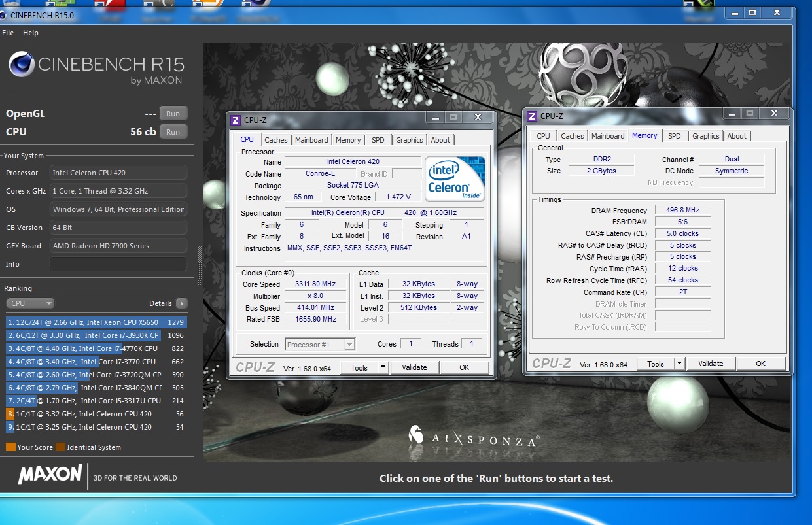Click the DRAM Frequency value 496.8 MHz
This screenshot has height=525, width=812.
point(682,211)
